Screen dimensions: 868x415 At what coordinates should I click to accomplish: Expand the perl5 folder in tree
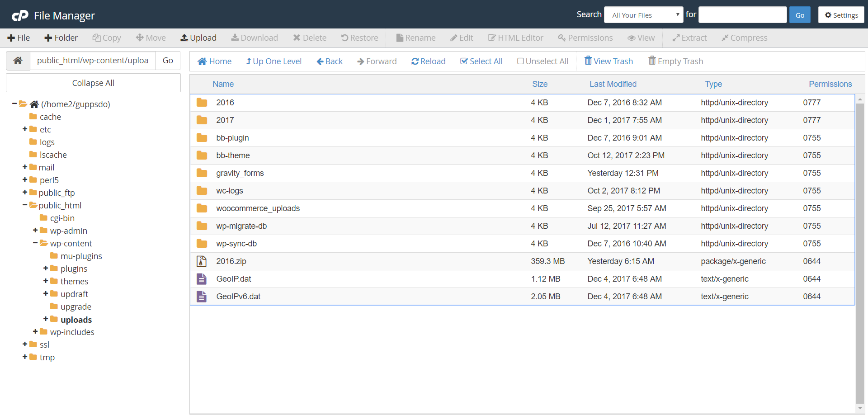click(25, 180)
